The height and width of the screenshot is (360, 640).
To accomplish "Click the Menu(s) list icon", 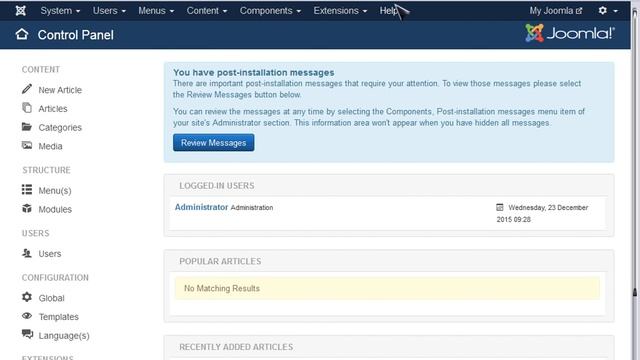I will pyautogui.click(x=27, y=189).
